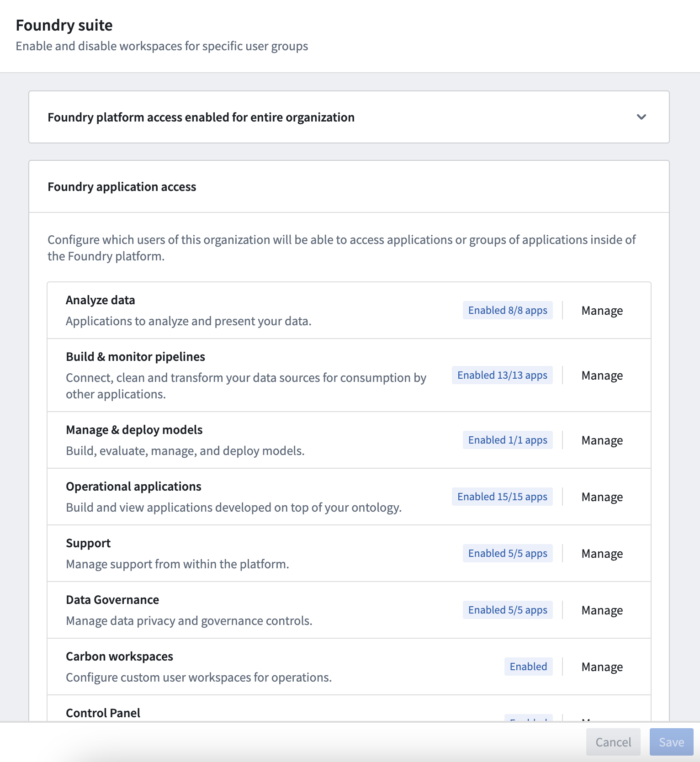Open Manage for Operational applications
The height and width of the screenshot is (762, 700).
click(x=602, y=497)
